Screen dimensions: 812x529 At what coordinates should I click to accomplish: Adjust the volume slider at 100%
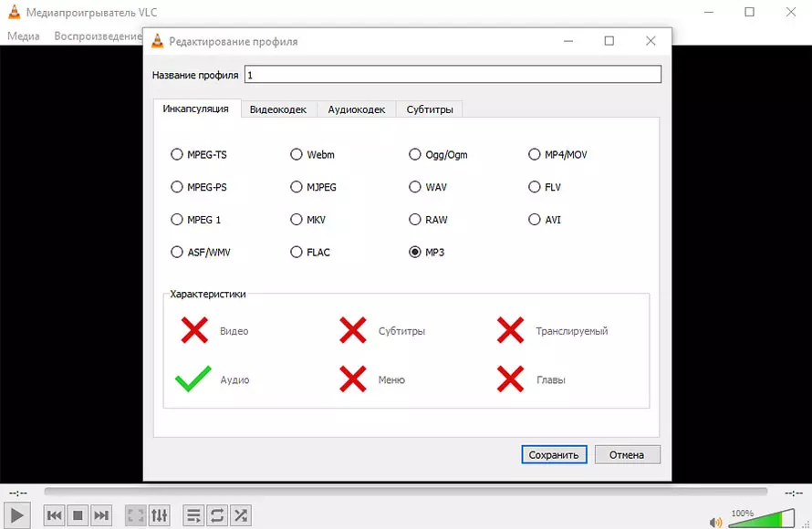761,518
